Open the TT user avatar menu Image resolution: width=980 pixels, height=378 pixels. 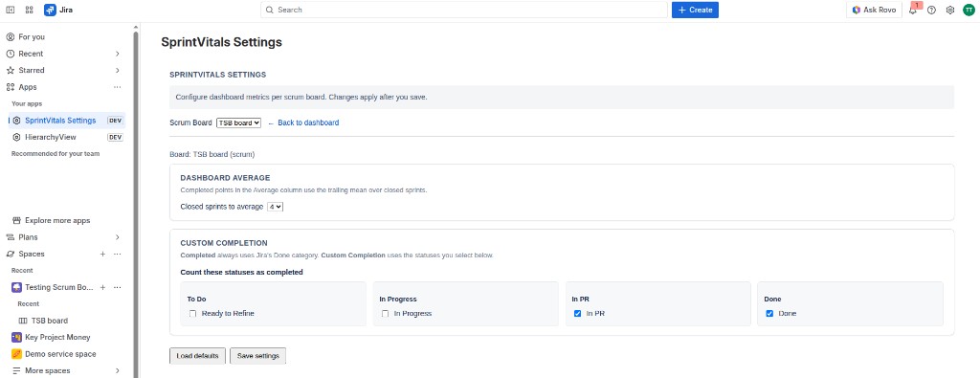(x=969, y=10)
